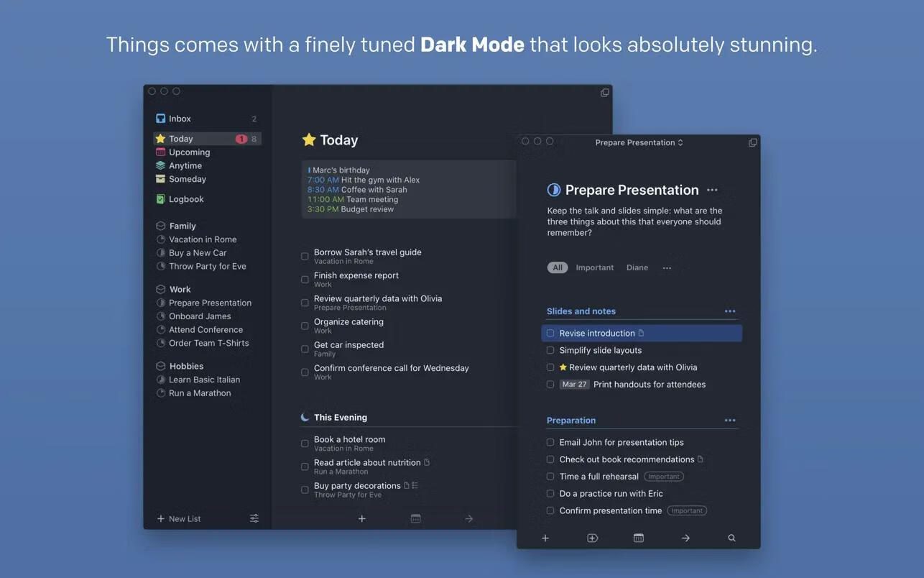924x578 pixels.
Task: Click the sidebar filter settings icon
Action: click(x=254, y=518)
